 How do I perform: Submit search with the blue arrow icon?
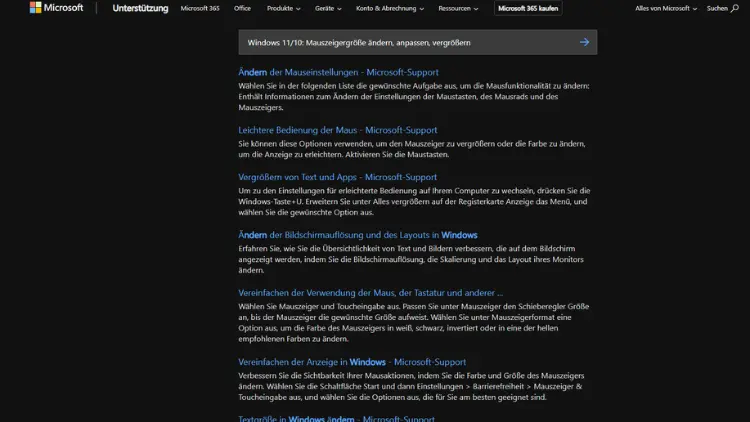pos(584,42)
